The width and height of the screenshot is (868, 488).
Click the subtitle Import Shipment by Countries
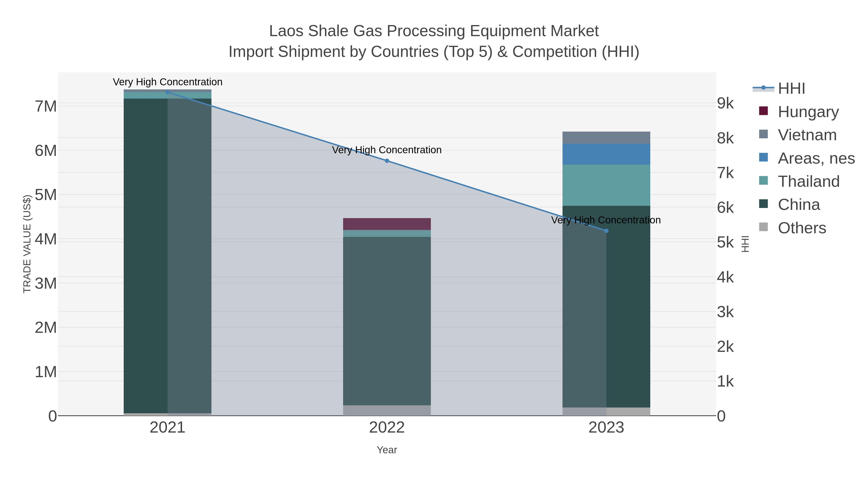click(x=434, y=52)
